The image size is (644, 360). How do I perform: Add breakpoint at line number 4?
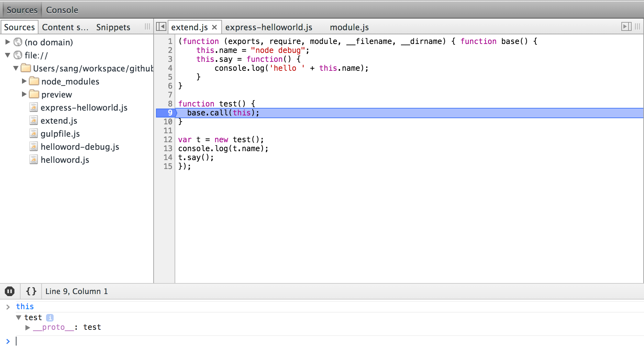tap(170, 68)
